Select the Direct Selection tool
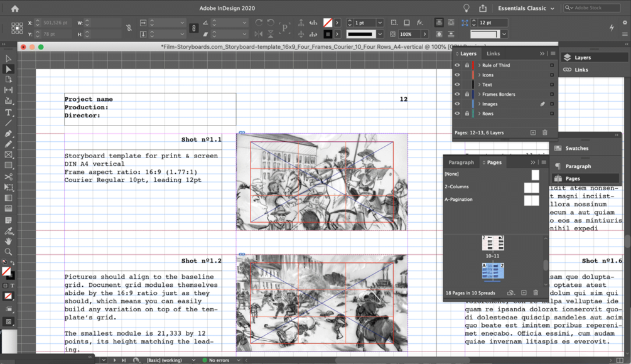 [8, 69]
